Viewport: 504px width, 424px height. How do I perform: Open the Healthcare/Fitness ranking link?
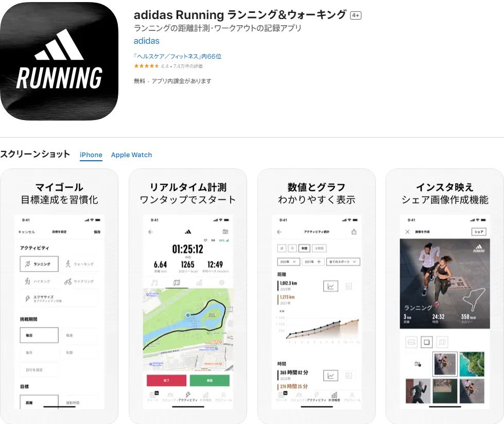(x=178, y=56)
